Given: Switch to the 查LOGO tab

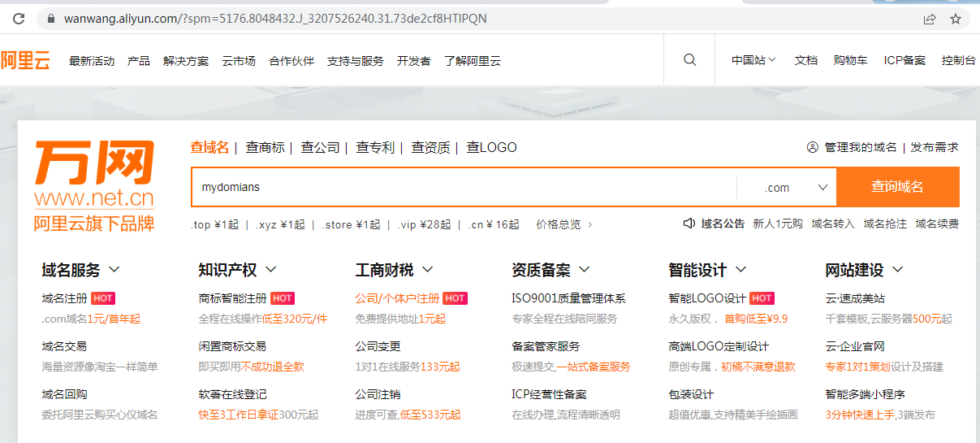Looking at the screenshot, I should click(491, 147).
